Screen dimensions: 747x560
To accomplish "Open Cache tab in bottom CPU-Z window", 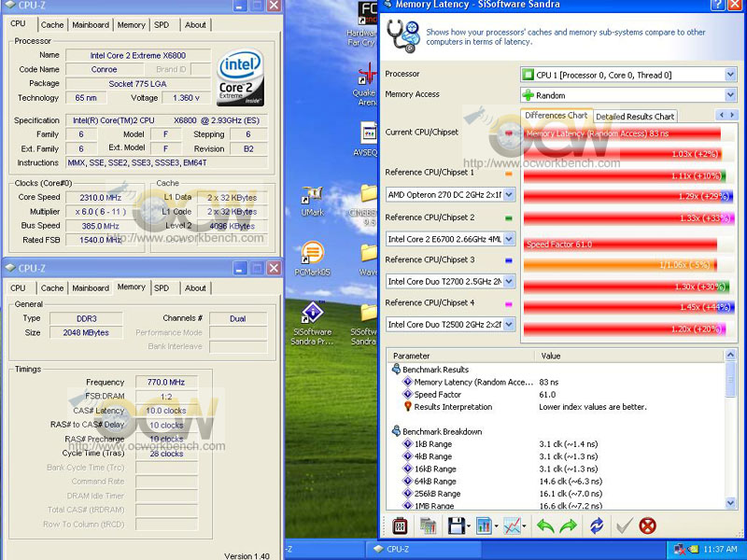I will [52, 288].
